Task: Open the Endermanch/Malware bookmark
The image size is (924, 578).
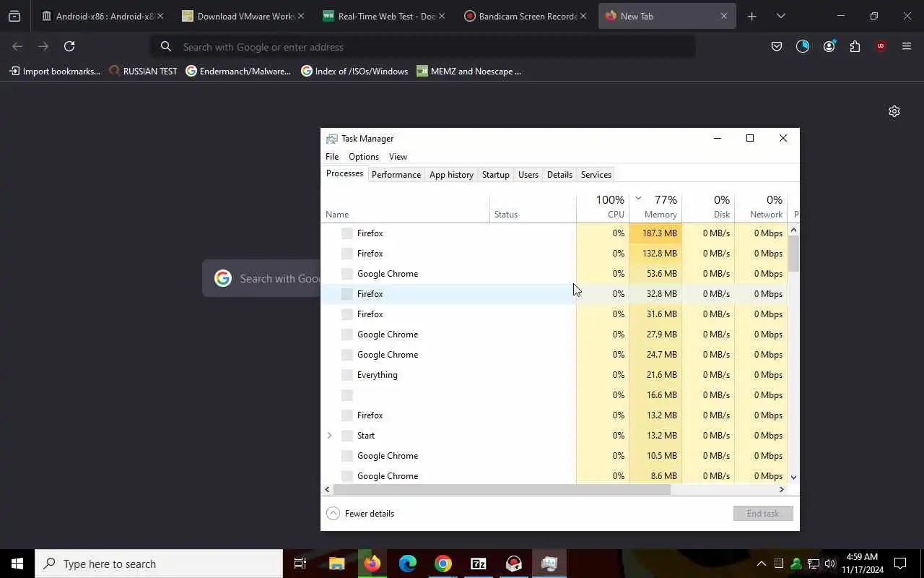Action: click(238, 72)
